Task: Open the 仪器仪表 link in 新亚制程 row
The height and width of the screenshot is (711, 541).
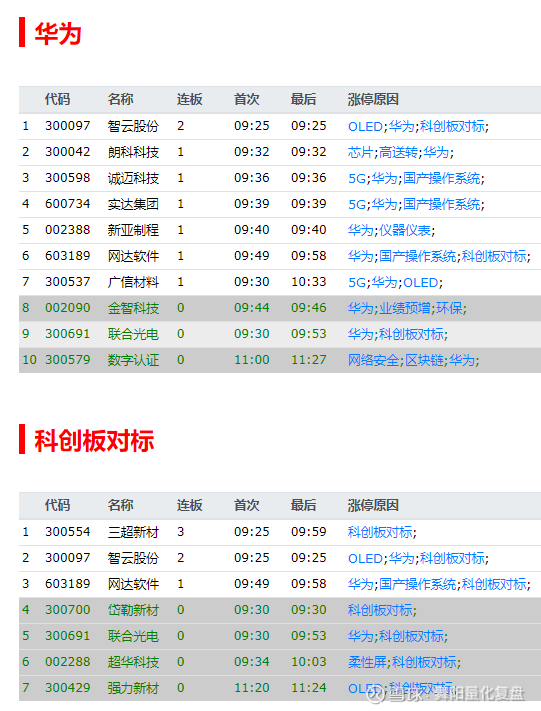Action: [x=405, y=230]
